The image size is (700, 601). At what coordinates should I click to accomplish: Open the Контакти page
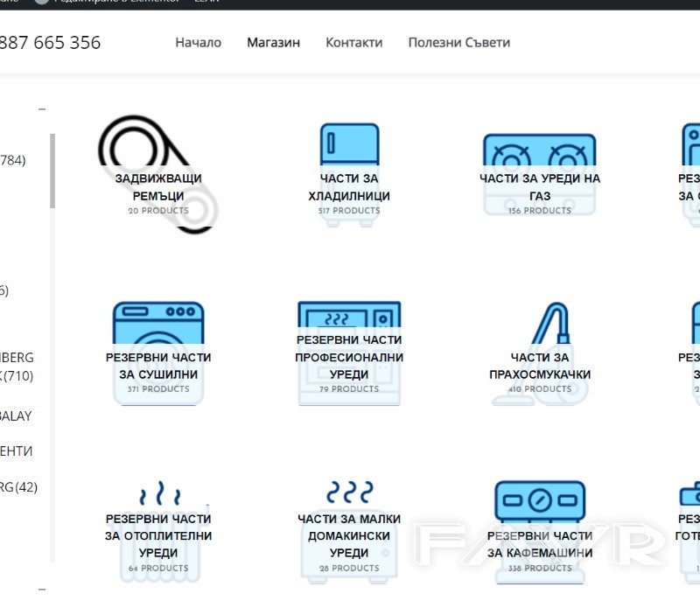point(354,42)
